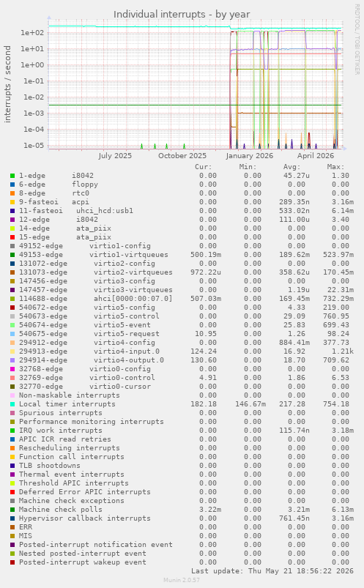364x588 pixels.
Task: Click the green Machine check polls swatch
Action: 12,509
